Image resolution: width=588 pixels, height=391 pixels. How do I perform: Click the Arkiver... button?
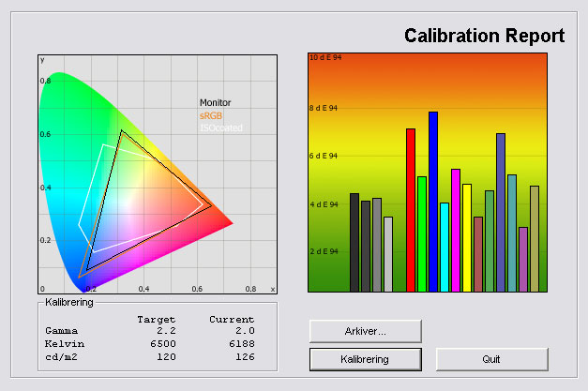click(365, 331)
